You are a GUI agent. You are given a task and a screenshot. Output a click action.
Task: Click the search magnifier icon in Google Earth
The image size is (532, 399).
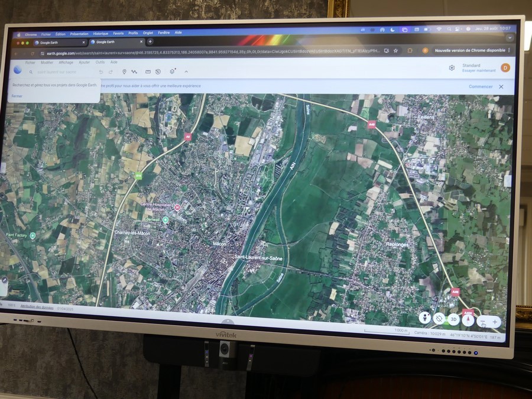click(x=31, y=72)
